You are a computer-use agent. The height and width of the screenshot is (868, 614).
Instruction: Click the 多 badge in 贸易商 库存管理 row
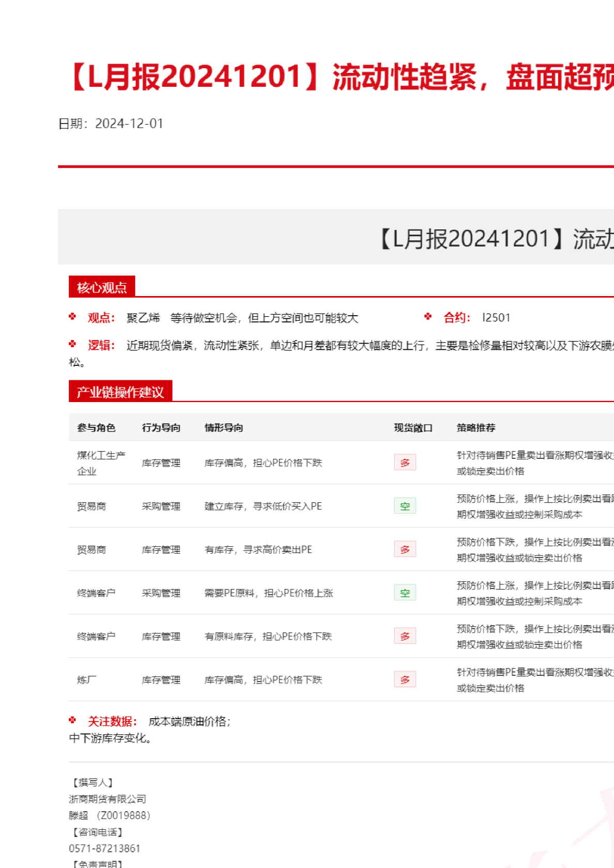click(405, 549)
